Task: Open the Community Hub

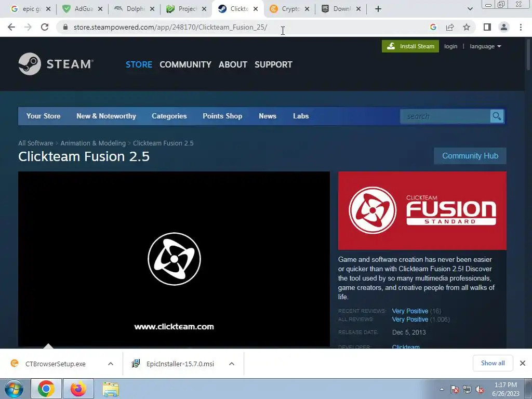Action: 470,156
